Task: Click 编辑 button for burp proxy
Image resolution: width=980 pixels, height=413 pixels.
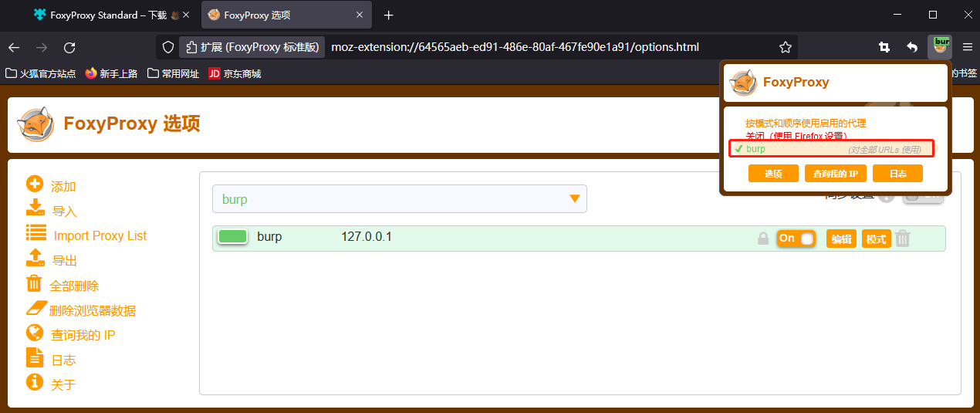Action: click(841, 239)
